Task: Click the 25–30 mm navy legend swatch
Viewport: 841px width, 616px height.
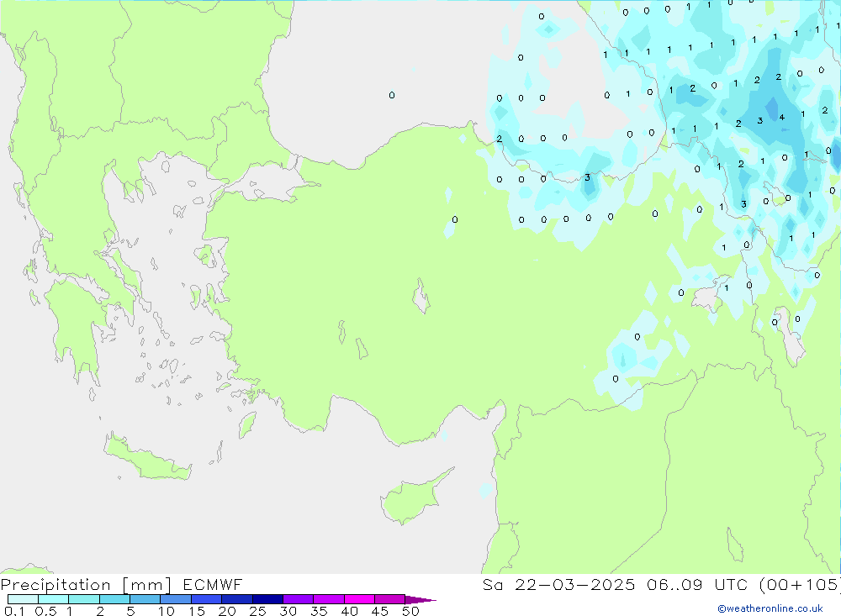Action: (x=267, y=599)
